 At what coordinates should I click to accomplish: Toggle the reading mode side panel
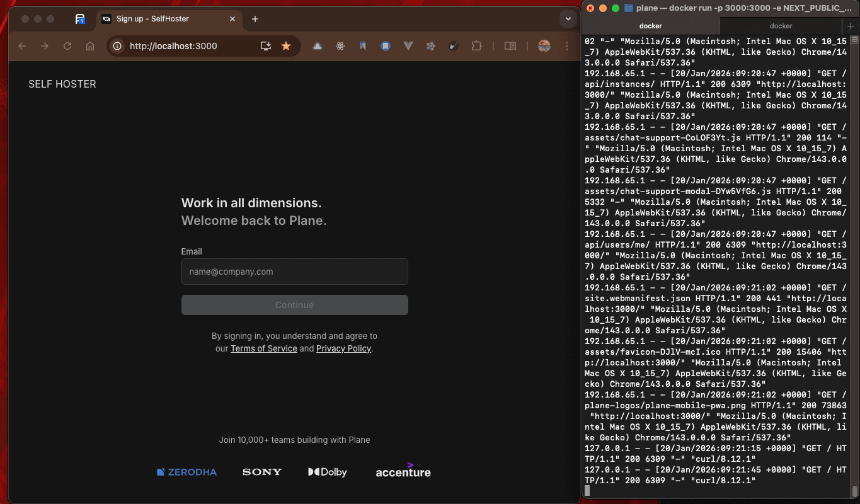click(510, 46)
